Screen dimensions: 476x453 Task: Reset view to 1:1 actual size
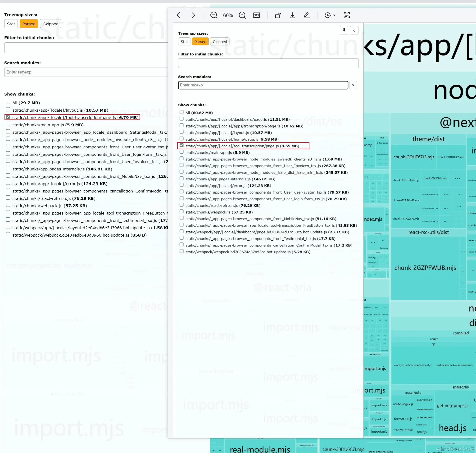[256, 15]
